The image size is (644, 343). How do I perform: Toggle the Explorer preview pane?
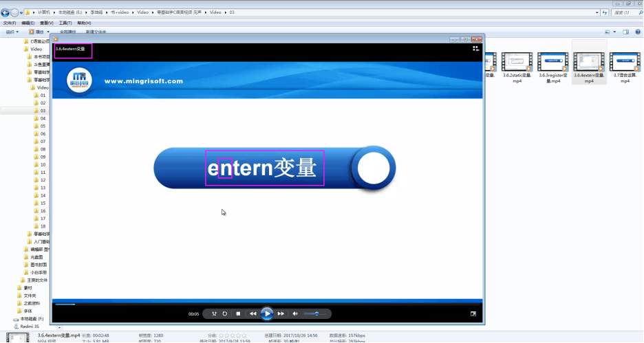[x=625, y=32]
